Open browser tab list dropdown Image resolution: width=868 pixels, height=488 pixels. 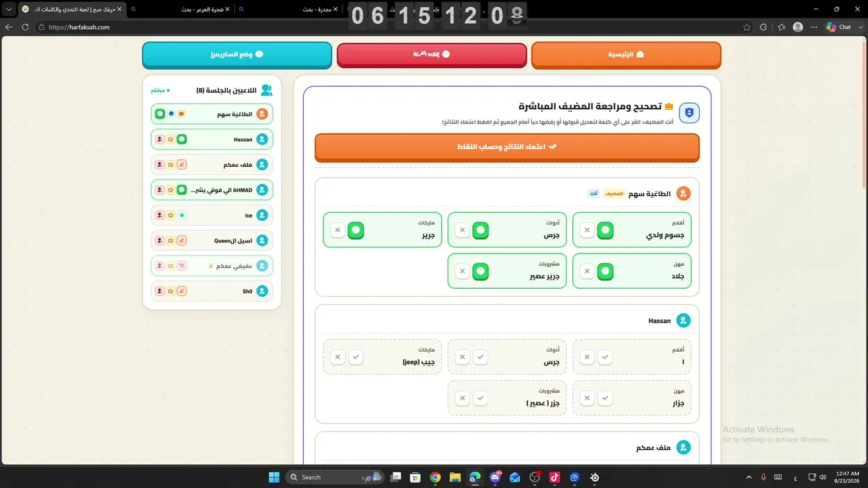pyautogui.click(x=9, y=9)
